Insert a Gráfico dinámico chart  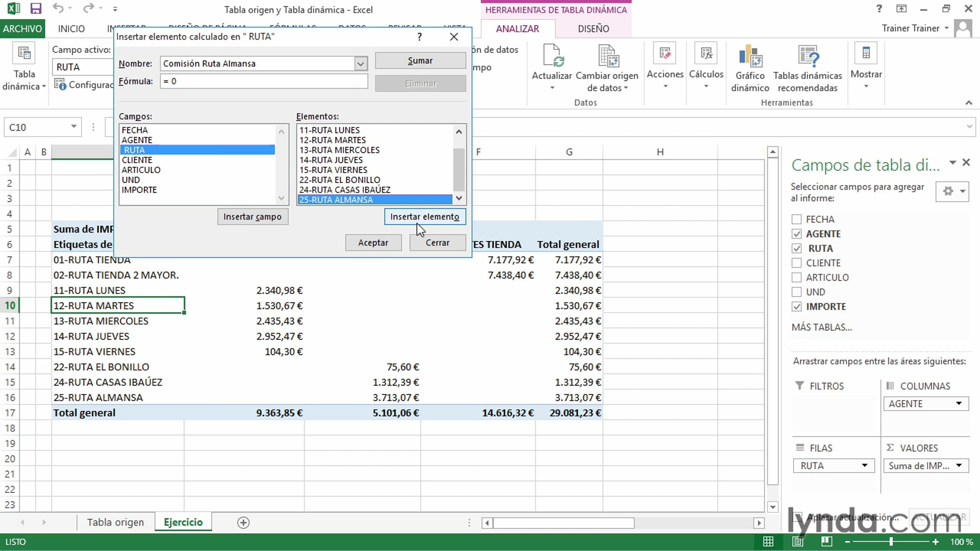point(750,56)
